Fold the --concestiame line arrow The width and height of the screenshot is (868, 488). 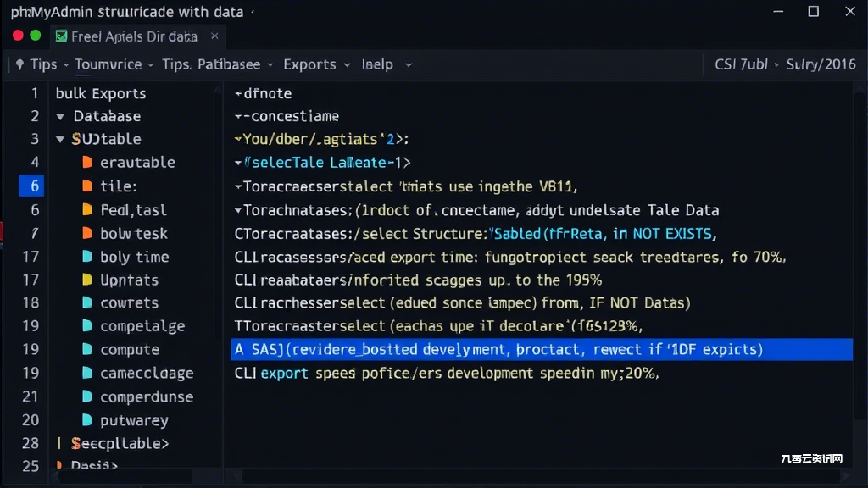coord(238,116)
